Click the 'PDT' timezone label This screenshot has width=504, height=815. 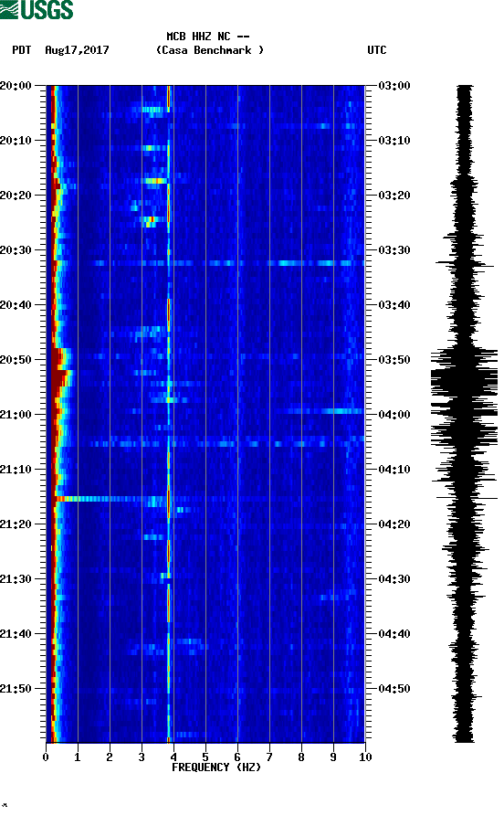(x=21, y=50)
